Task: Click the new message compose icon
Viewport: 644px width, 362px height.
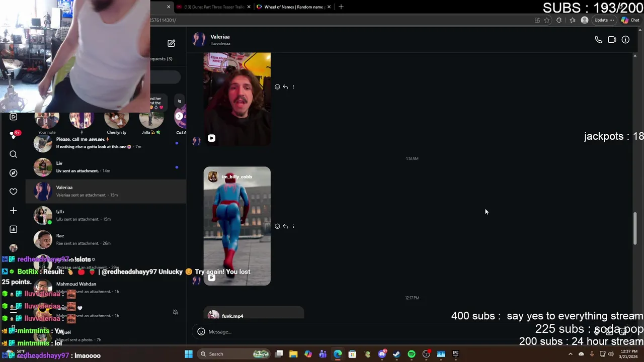Action: [171, 43]
